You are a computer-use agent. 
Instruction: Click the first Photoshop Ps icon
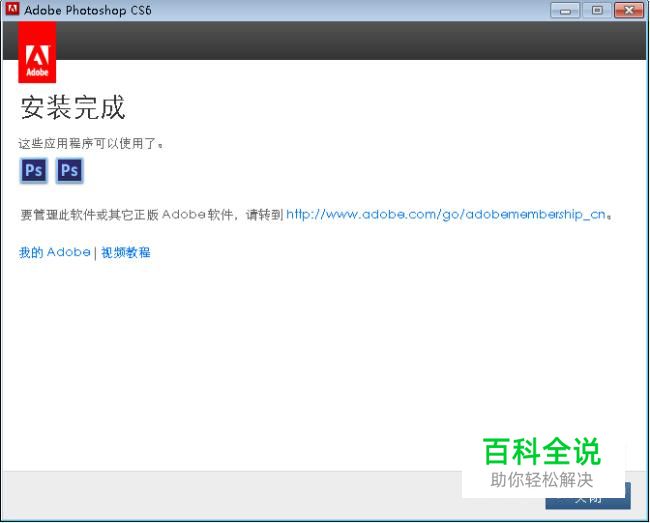[x=34, y=170]
